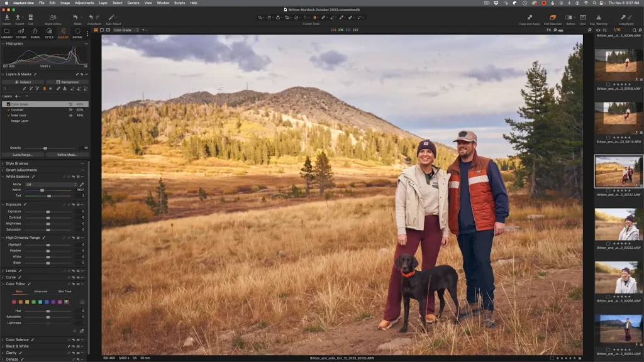Click the Copy and Apply icon
This screenshot has width=644, height=362.
click(530, 18)
